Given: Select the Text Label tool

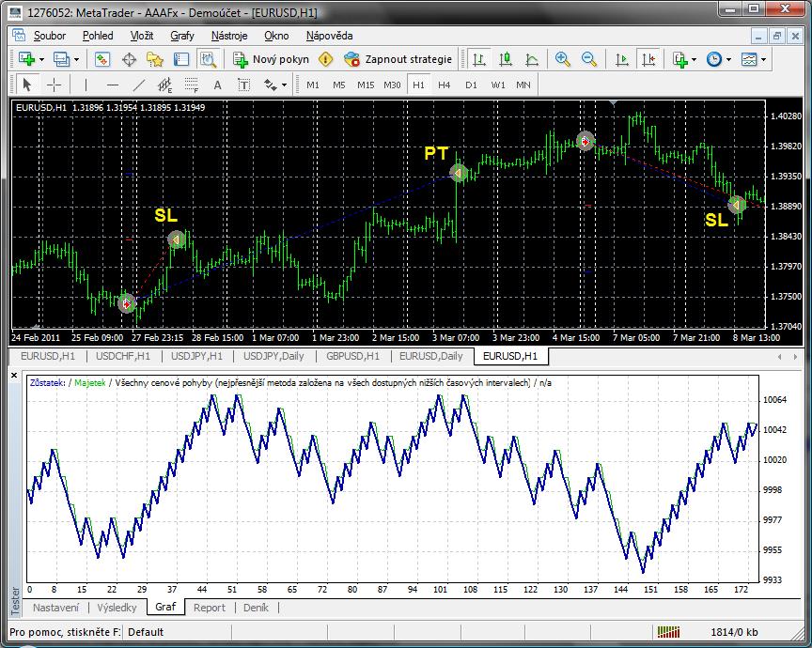Looking at the screenshot, I should 244,85.
